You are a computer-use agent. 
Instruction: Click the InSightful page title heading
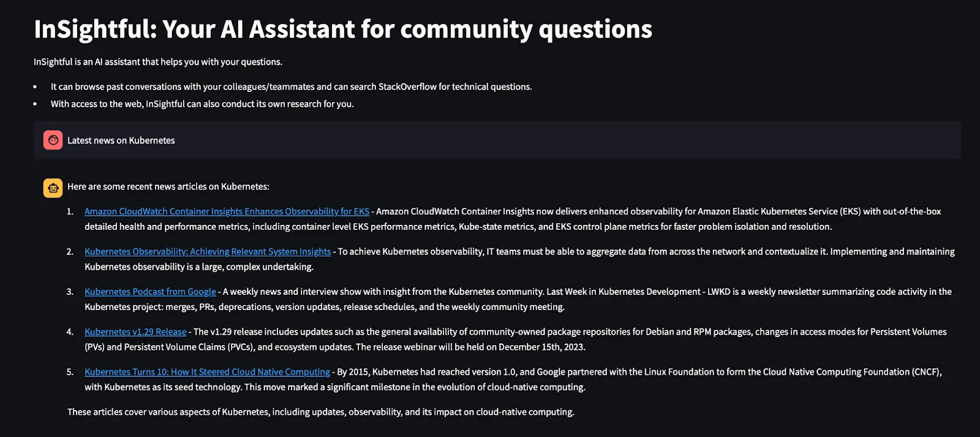tap(343, 29)
